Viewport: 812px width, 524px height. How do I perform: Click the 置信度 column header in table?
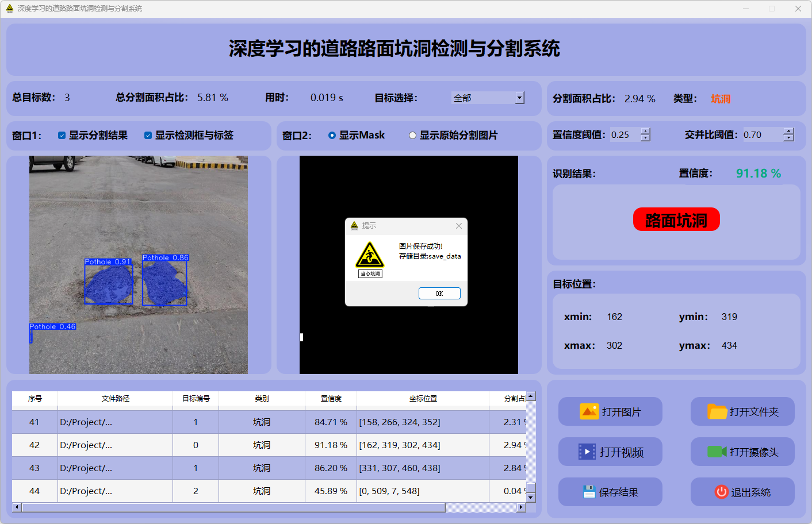tap(331, 398)
